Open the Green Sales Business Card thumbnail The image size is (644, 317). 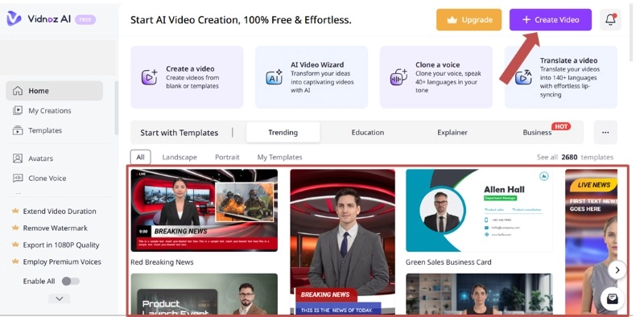[x=479, y=210]
